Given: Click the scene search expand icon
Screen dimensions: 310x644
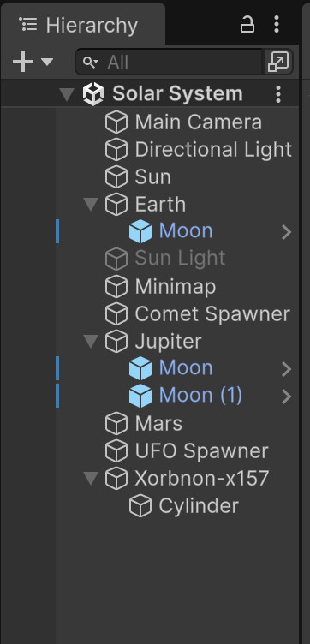Looking at the screenshot, I should click(x=278, y=62).
